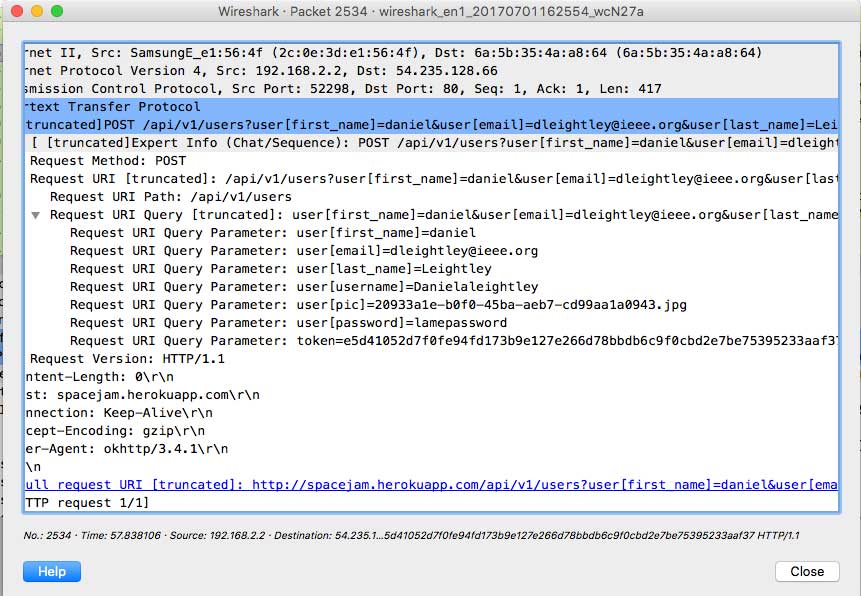Screen dimensions: 861x596
Task: Select the User-Agent okhttp/3.4.1 row
Action: [432, 449]
